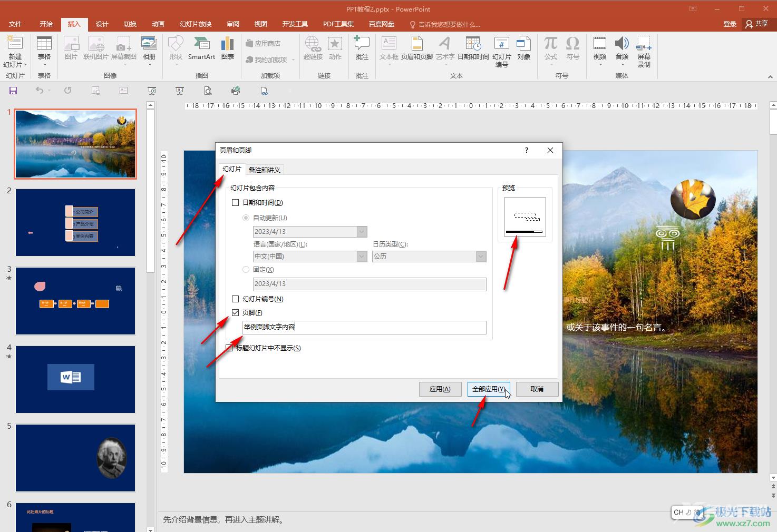This screenshot has width=777, height=532.
Task: Uncheck the Footer (页脚) checkbox
Action: (236, 312)
